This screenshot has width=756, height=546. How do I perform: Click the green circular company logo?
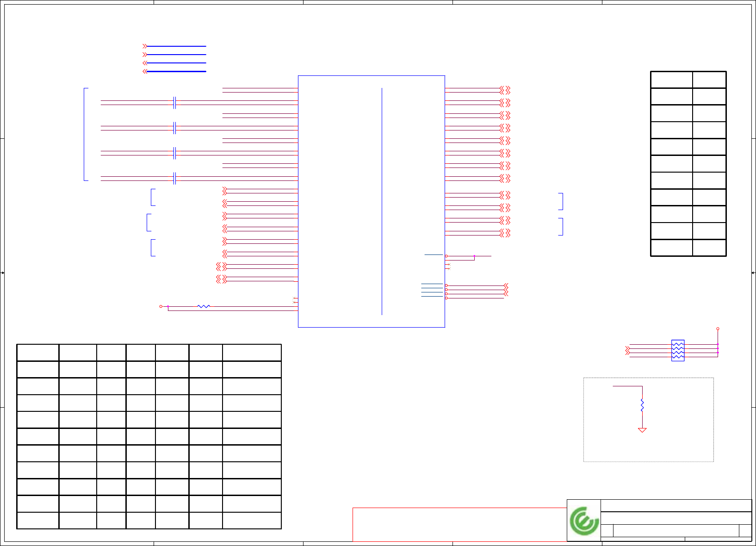(x=584, y=521)
